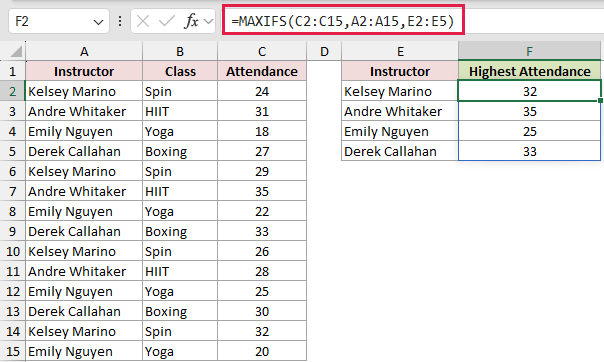Select cell A2 Kelsey Marino
Image resolution: width=604 pixels, height=362 pixels.
coord(84,91)
